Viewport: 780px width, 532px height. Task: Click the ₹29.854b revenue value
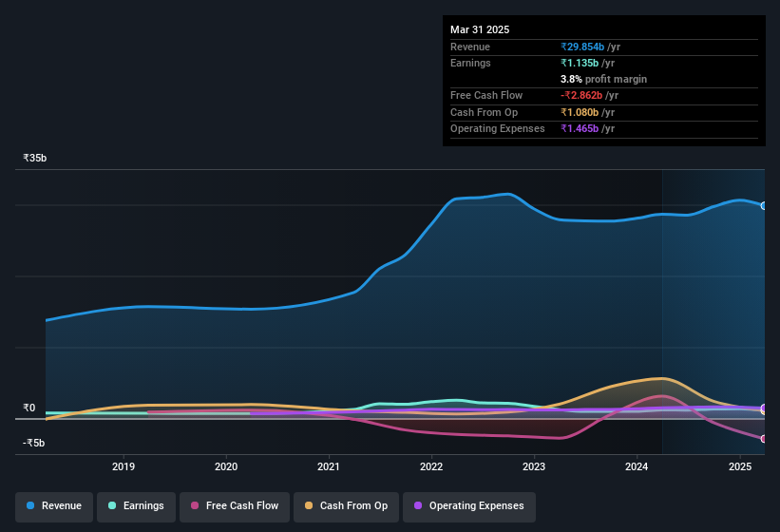(x=582, y=47)
